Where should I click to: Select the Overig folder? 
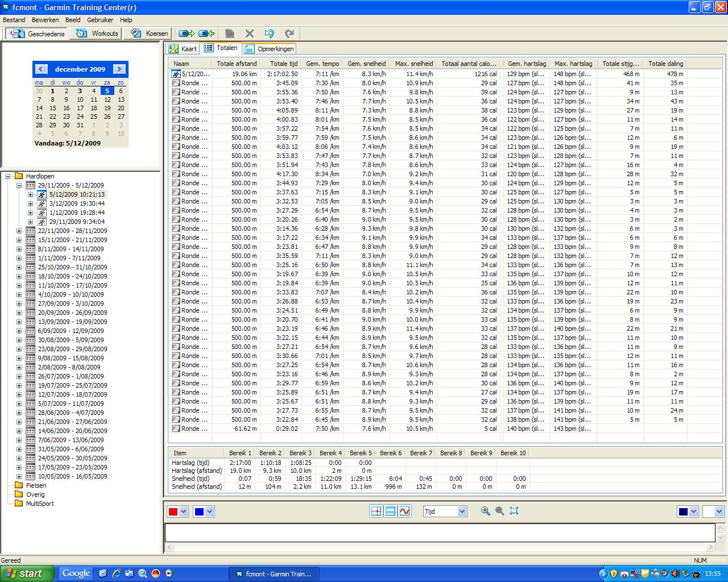tap(29, 494)
